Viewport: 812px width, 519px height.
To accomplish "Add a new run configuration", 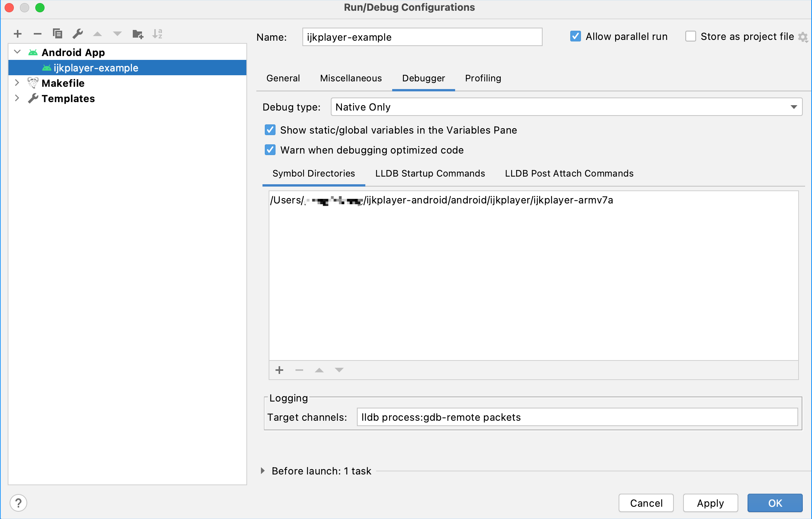I will pyautogui.click(x=18, y=34).
